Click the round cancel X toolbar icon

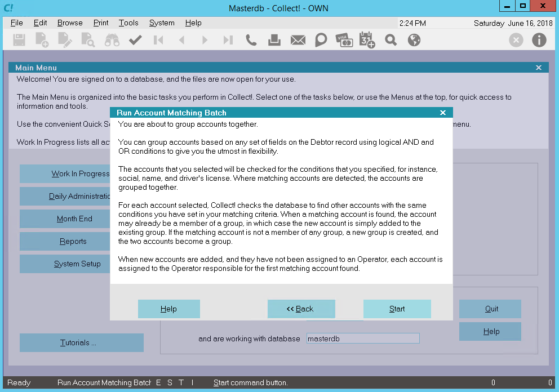click(x=516, y=40)
